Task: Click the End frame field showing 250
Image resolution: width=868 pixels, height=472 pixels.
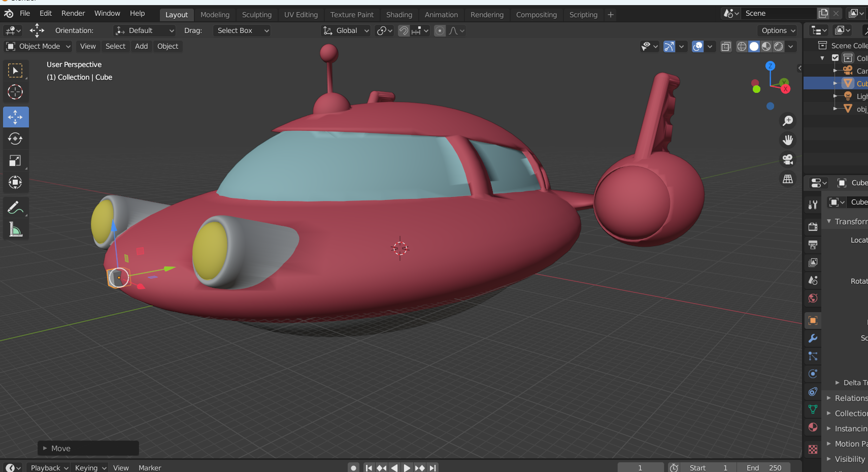Action: pos(764,467)
